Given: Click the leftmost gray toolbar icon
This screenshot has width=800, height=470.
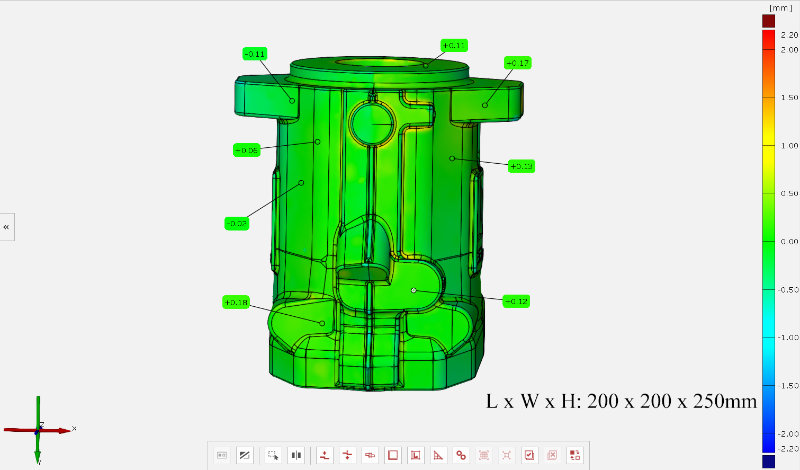Looking at the screenshot, I should (x=222, y=455).
